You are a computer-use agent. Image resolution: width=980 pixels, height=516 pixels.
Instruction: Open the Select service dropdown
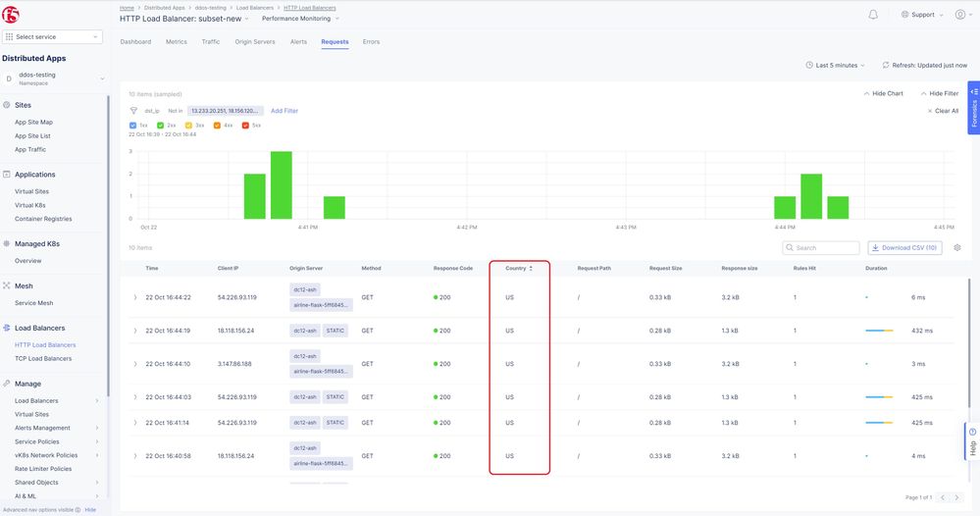(53, 36)
